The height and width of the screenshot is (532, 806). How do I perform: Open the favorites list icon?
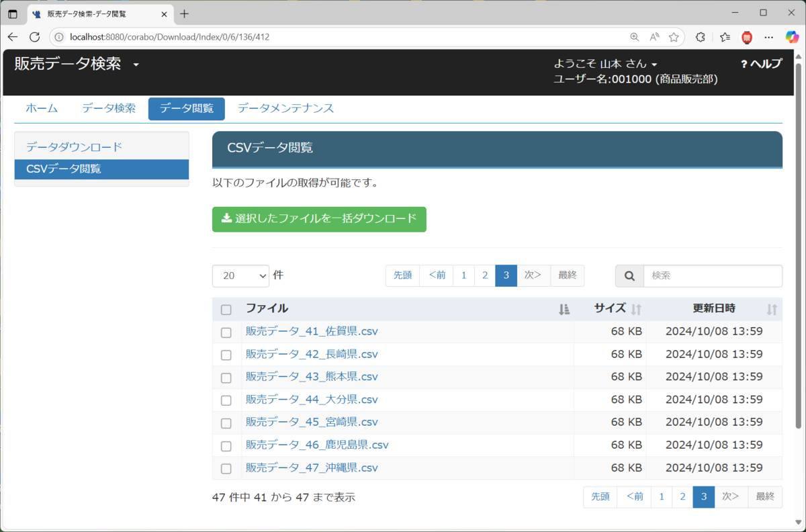[725, 37]
